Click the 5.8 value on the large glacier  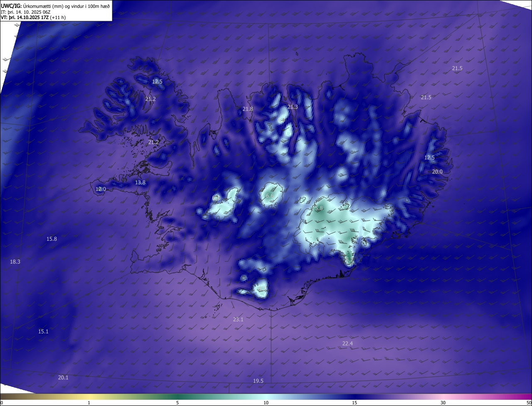point(319,208)
